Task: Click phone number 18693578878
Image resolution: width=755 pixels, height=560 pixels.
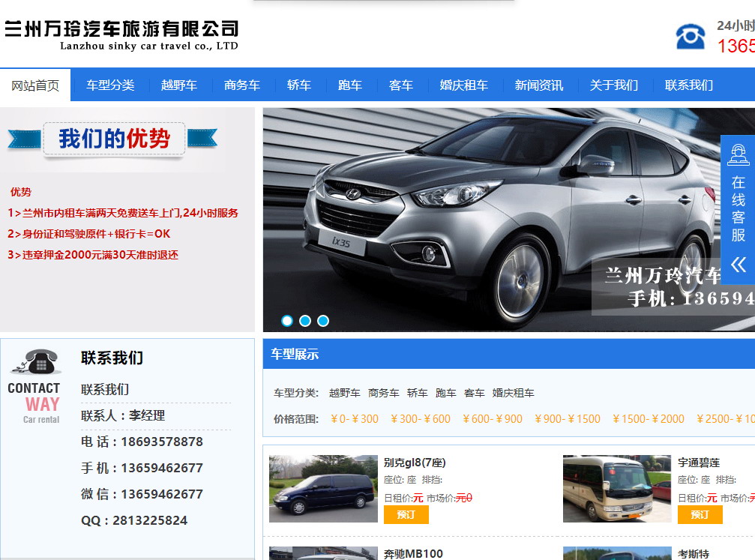Action: (162, 442)
